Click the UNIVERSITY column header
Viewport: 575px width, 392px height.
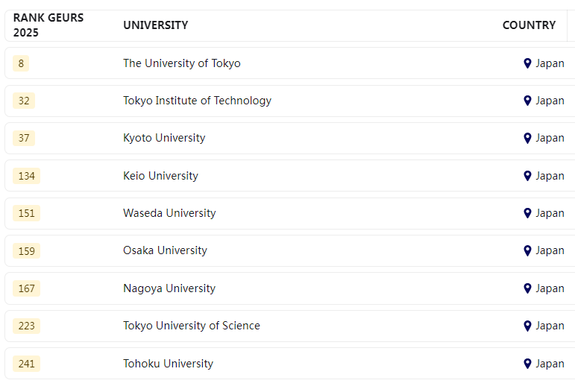click(155, 25)
